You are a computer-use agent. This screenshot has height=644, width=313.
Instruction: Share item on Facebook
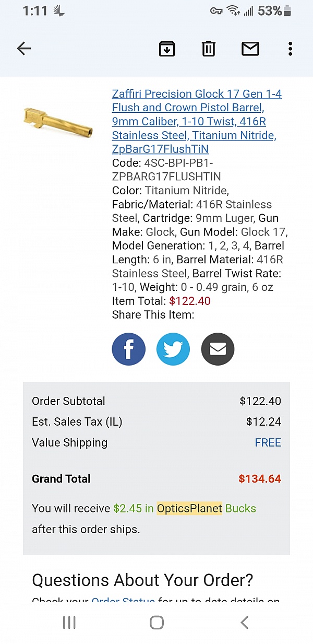point(128,349)
